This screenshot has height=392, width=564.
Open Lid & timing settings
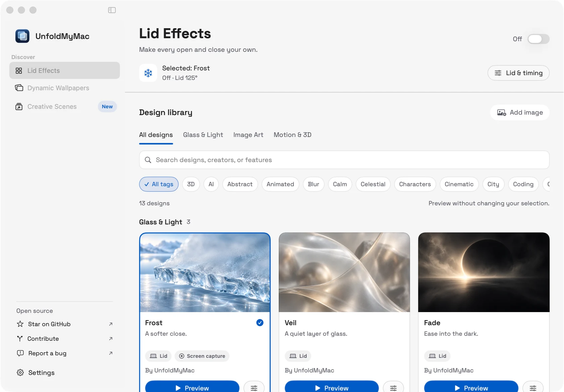[518, 73]
